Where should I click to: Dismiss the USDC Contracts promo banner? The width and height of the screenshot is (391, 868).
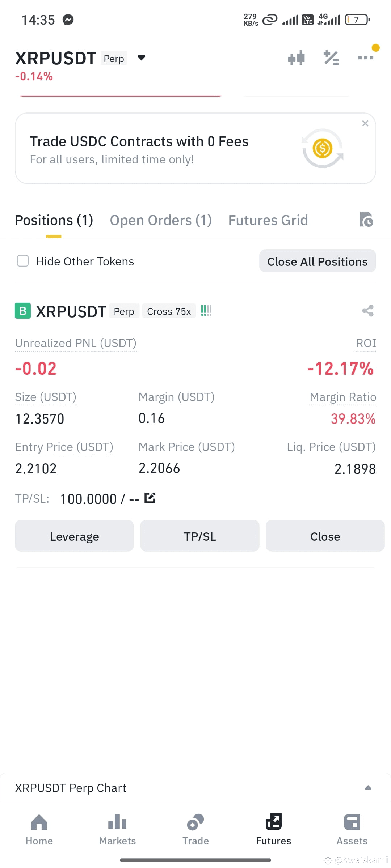[365, 123]
